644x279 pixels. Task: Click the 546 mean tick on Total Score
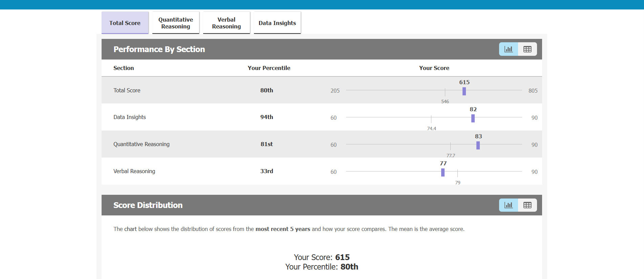pos(445,92)
